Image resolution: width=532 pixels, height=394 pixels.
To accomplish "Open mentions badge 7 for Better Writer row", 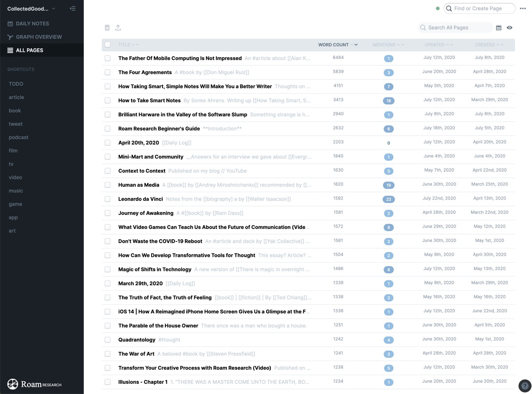I will point(388,87).
